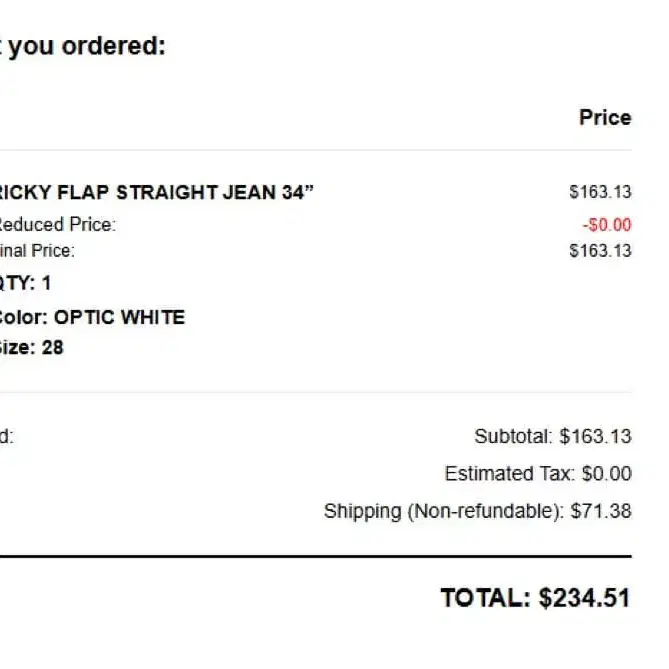
Task: Select the Final Price label text
Action: (37, 250)
